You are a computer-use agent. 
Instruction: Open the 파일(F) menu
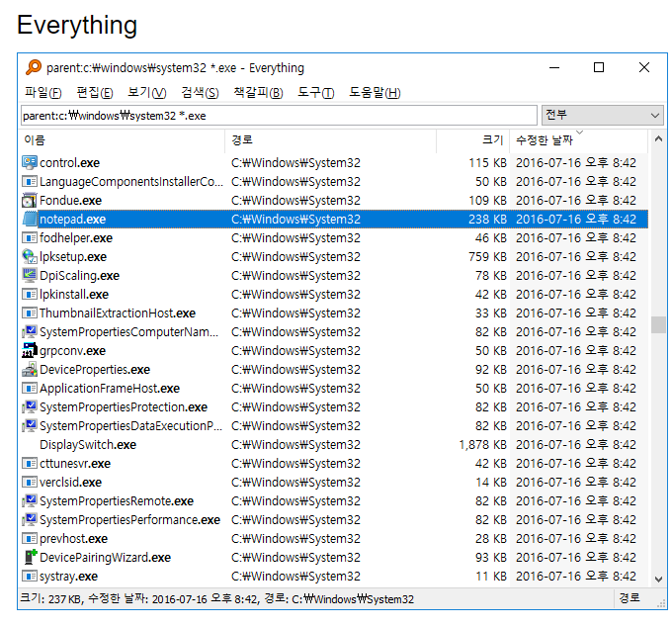(x=42, y=93)
